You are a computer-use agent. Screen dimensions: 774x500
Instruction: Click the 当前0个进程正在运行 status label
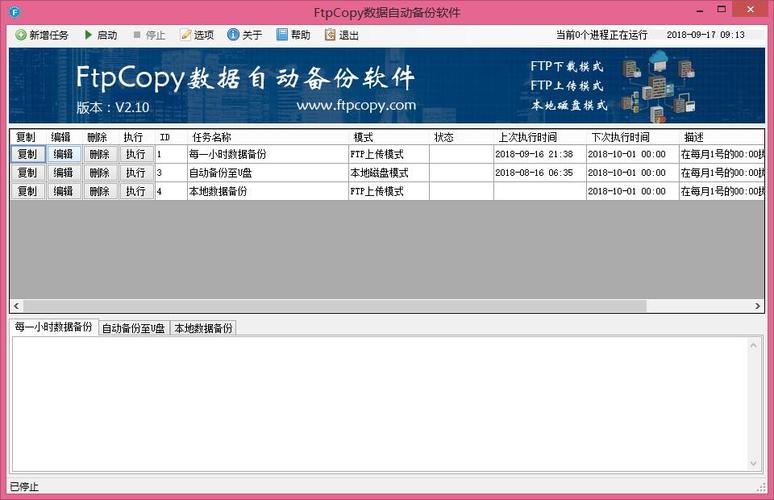601,35
